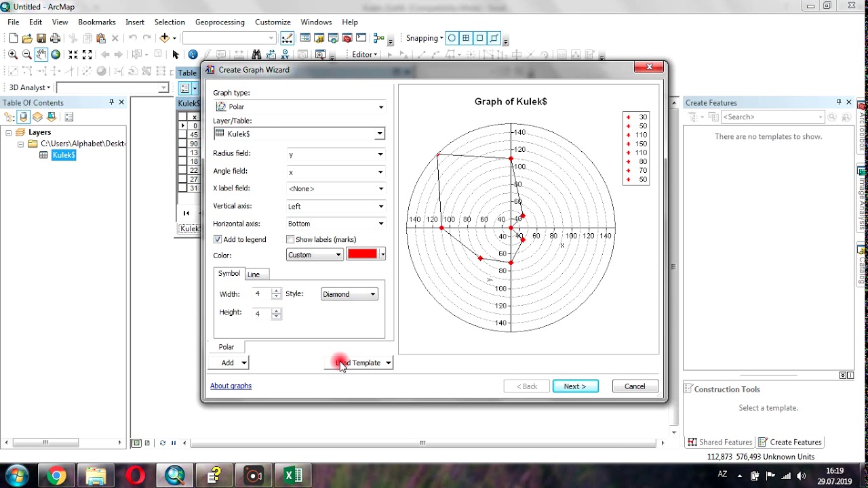
Task: Select the Identify tool
Action: pos(193,54)
